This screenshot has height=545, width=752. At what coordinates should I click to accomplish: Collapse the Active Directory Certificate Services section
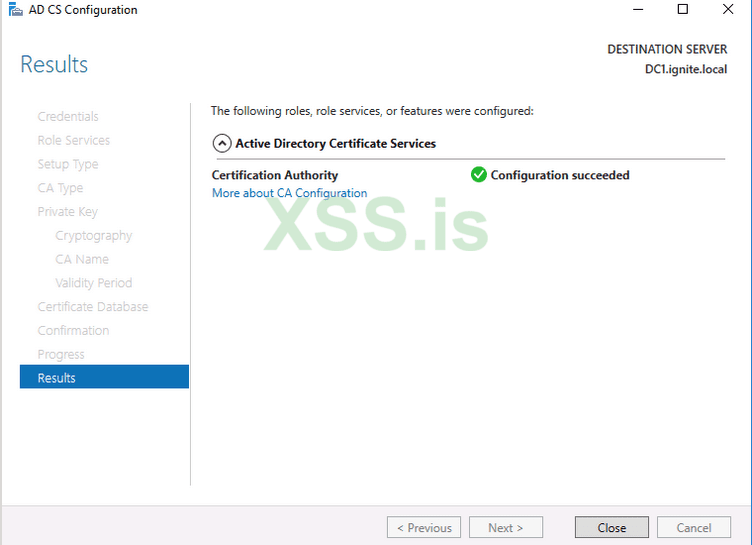[x=222, y=143]
